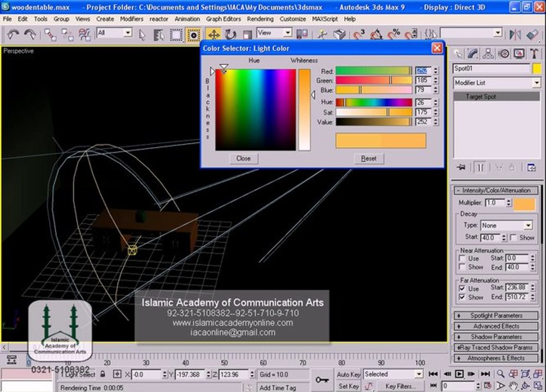Open the Motion command panel tab

503,53
